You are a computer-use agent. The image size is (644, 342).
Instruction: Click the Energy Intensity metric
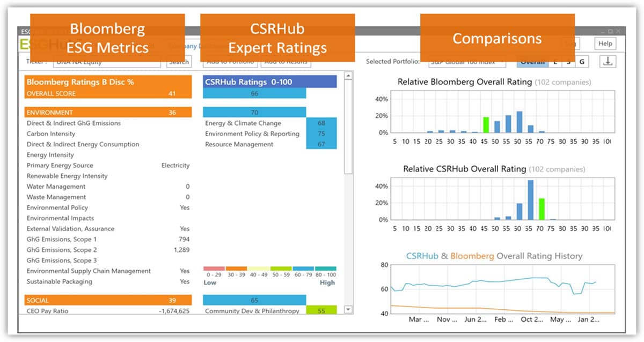click(x=108, y=155)
